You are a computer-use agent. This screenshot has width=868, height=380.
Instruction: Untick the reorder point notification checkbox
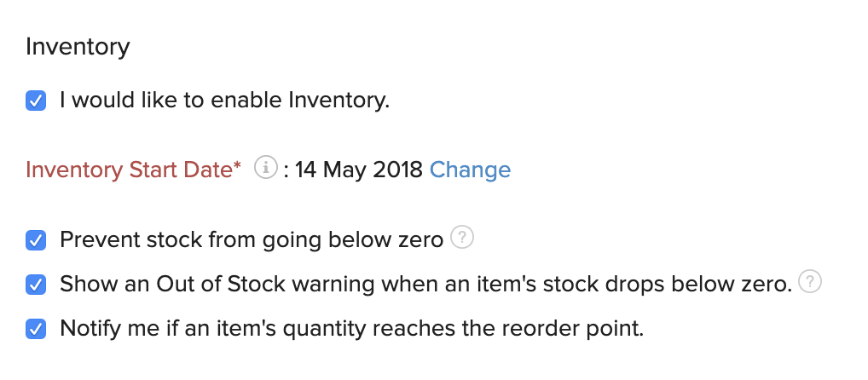tap(36, 328)
